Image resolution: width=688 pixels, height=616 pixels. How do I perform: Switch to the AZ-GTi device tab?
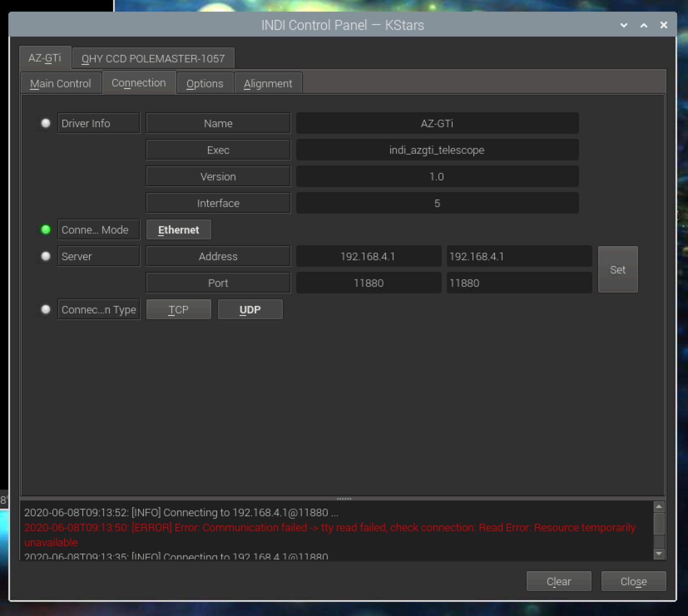45,58
